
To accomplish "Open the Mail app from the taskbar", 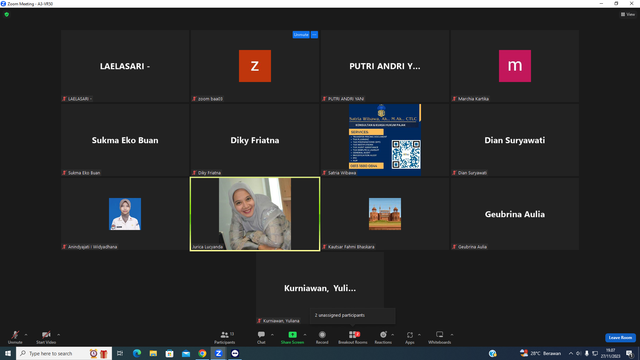I will click(x=186, y=353).
